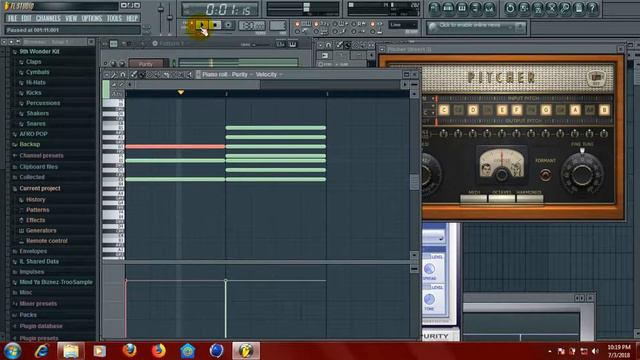Toggle the A note key in Pitcher
This screenshot has width=640, height=360.
(575, 110)
